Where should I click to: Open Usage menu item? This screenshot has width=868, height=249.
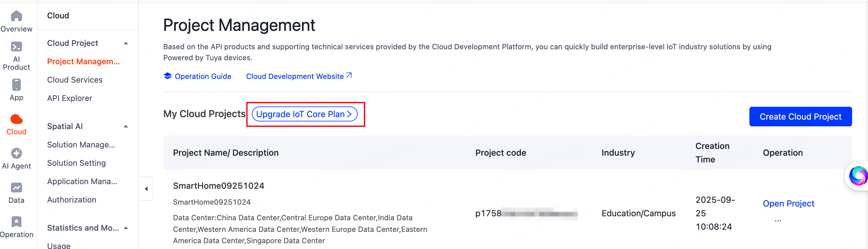(x=59, y=245)
